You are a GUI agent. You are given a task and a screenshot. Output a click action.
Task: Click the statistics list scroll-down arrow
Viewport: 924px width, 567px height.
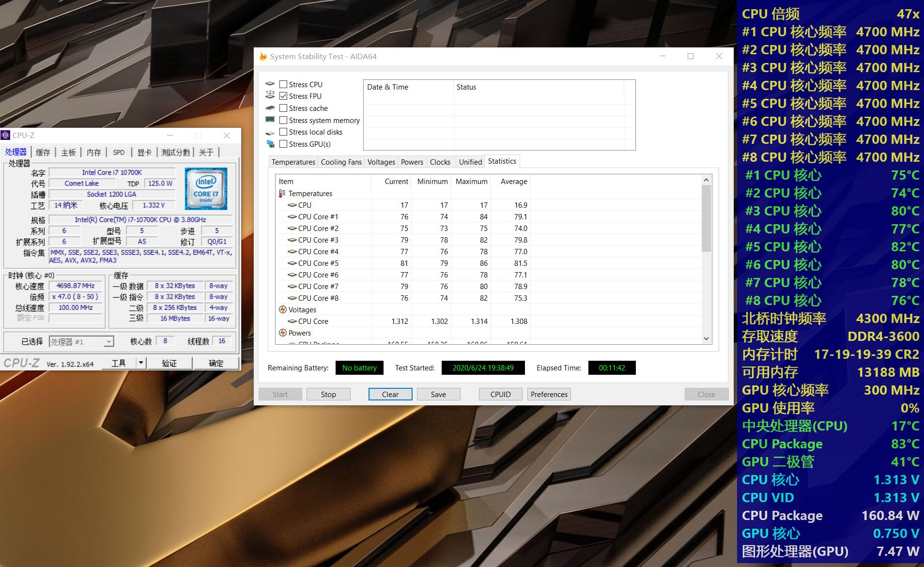[x=706, y=338]
